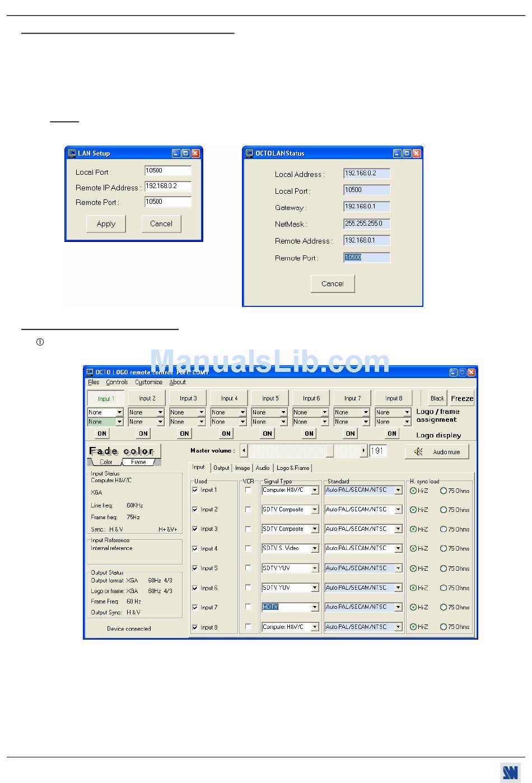Click the Black button
Image resolution: width=532 pixels, height=783 pixels.
pyautogui.click(x=437, y=398)
